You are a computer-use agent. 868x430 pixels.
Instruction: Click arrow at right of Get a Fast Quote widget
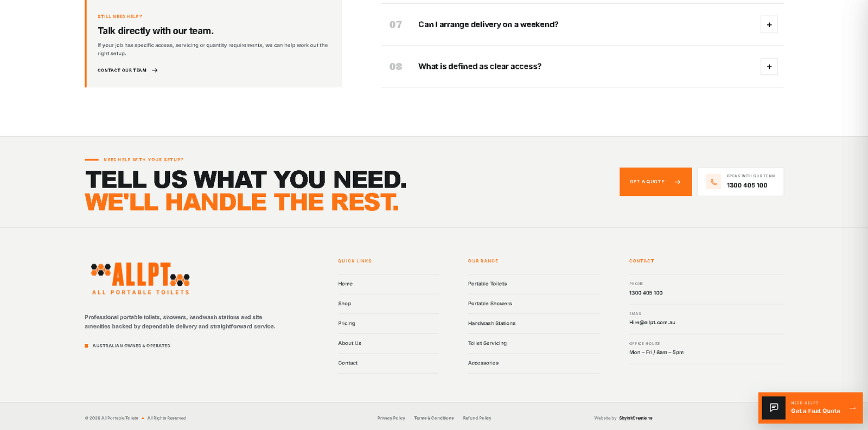click(852, 408)
